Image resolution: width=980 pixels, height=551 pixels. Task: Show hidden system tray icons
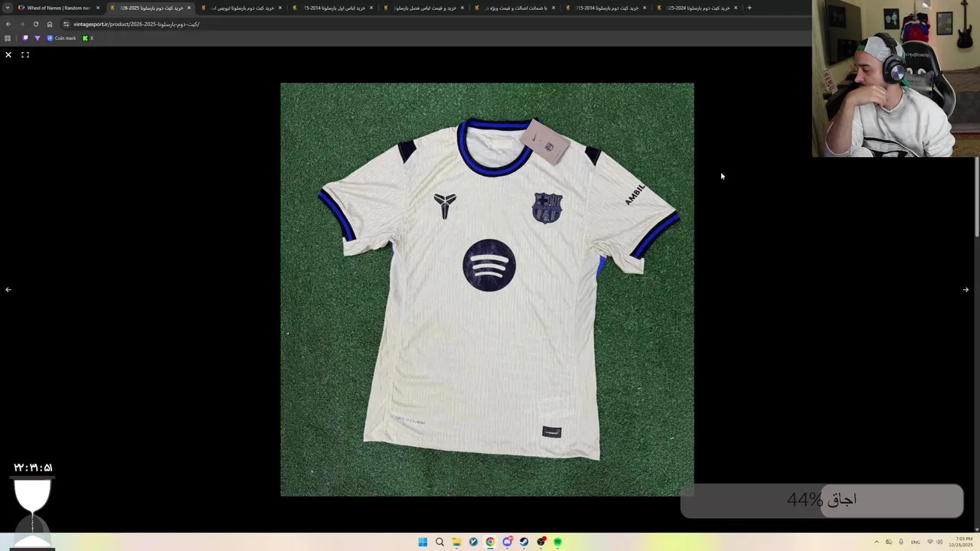[877, 542]
